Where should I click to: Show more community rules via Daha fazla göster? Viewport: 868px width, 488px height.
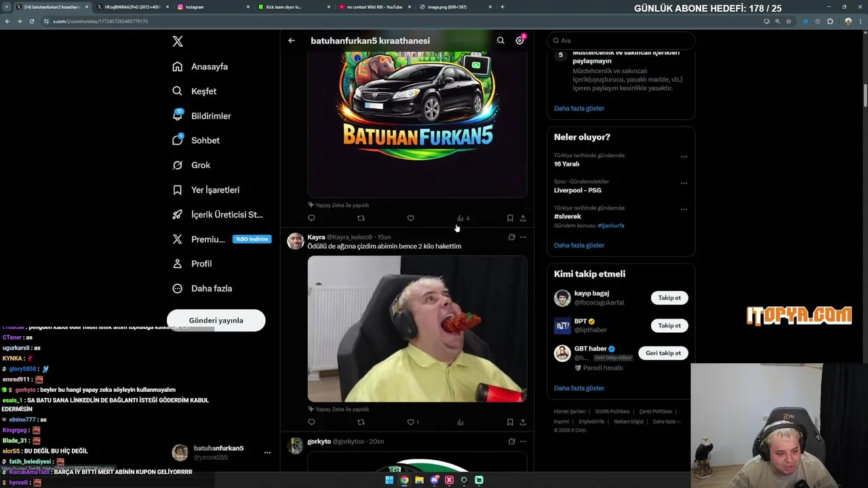579,108
